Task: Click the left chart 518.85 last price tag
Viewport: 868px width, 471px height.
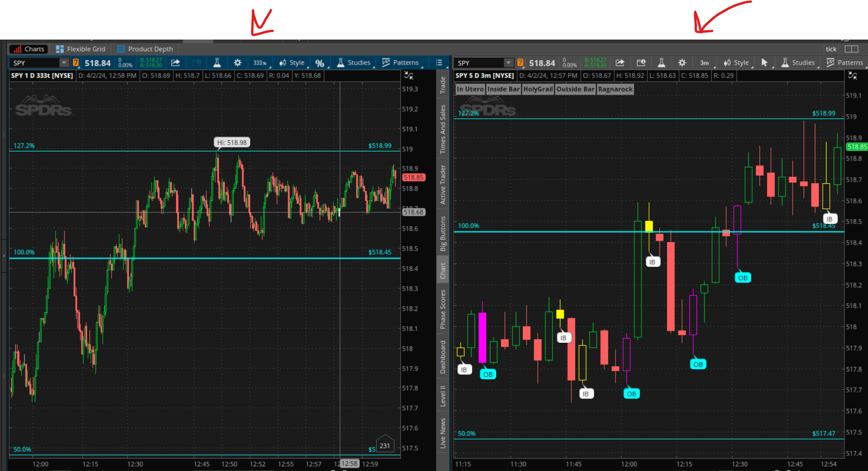Action: point(414,178)
